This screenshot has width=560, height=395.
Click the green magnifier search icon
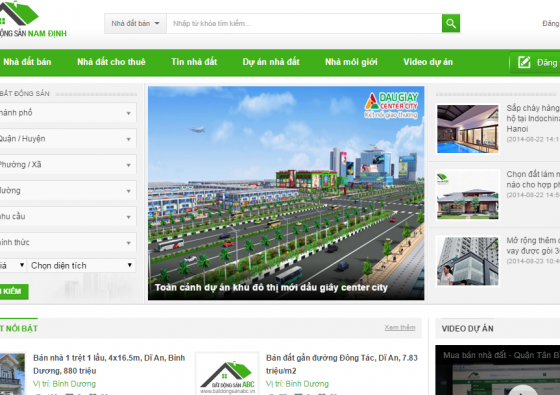pyautogui.click(x=451, y=24)
